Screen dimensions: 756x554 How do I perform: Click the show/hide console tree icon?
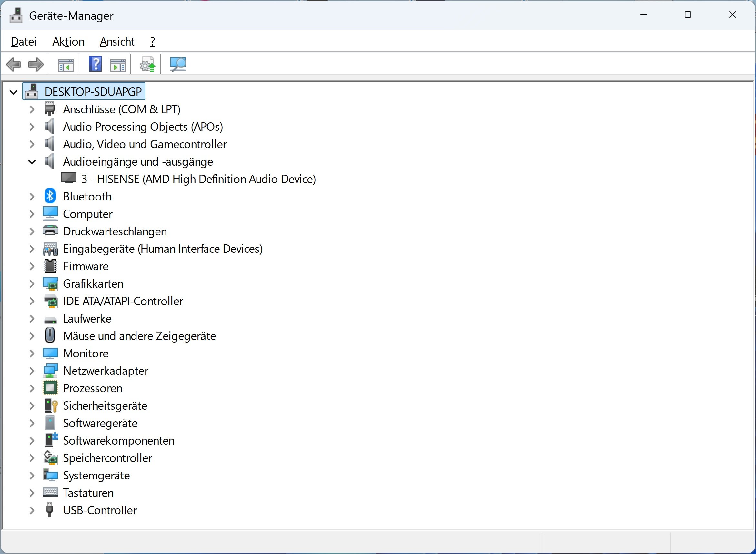66,64
